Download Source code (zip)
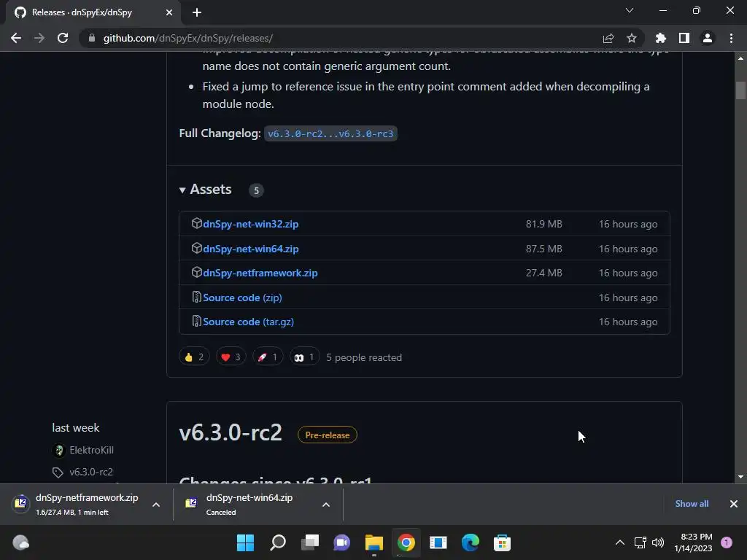 [x=242, y=297]
